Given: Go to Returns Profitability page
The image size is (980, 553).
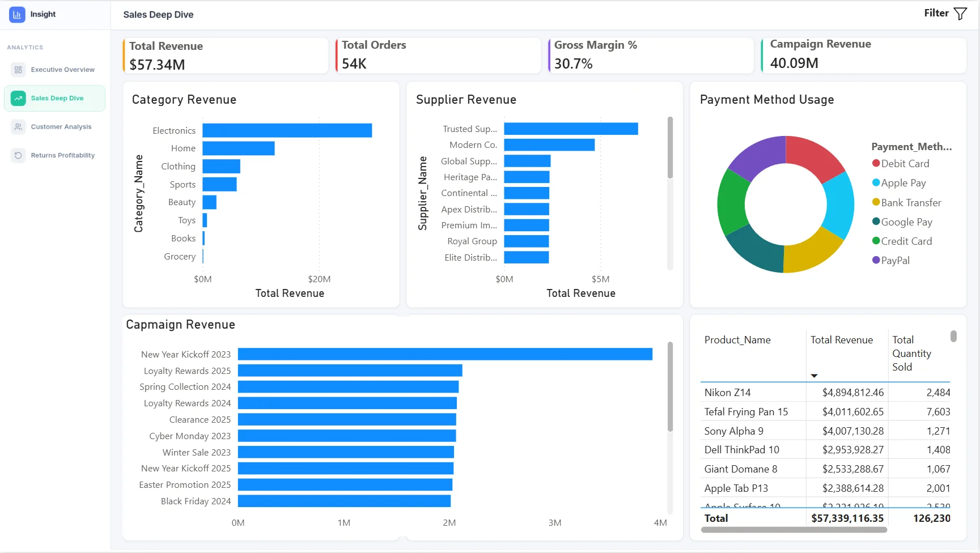Looking at the screenshot, I should pyautogui.click(x=54, y=155).
